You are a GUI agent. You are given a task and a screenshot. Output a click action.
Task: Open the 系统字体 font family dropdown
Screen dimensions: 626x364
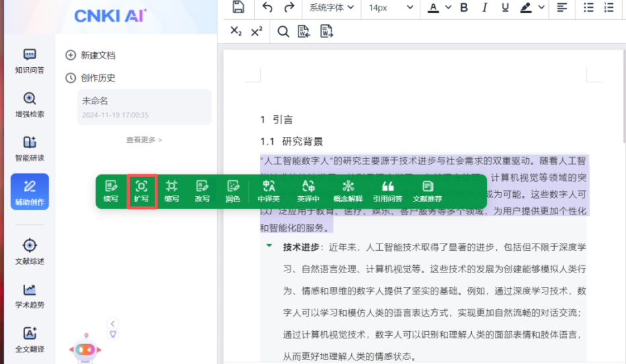tap(331, 8)
